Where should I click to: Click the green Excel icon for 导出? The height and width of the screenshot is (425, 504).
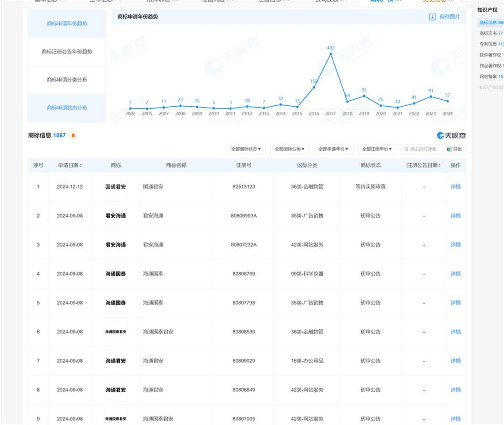coord(449,149)
